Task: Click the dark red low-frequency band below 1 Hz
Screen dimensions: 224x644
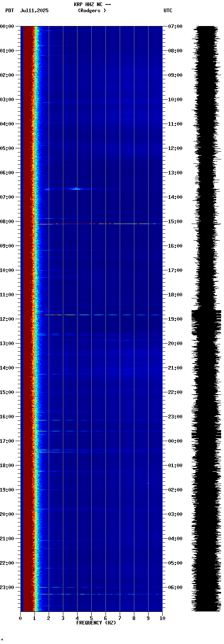Action: [28, 319]
